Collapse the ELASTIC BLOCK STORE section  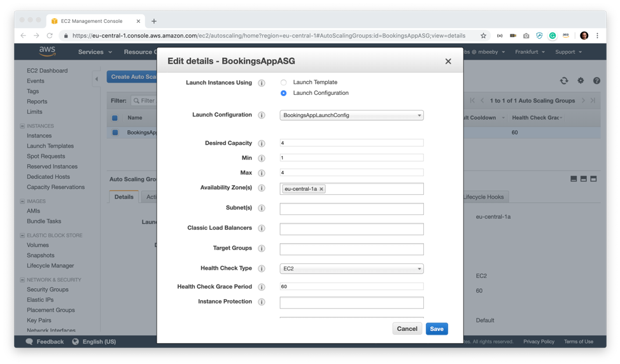22,235
